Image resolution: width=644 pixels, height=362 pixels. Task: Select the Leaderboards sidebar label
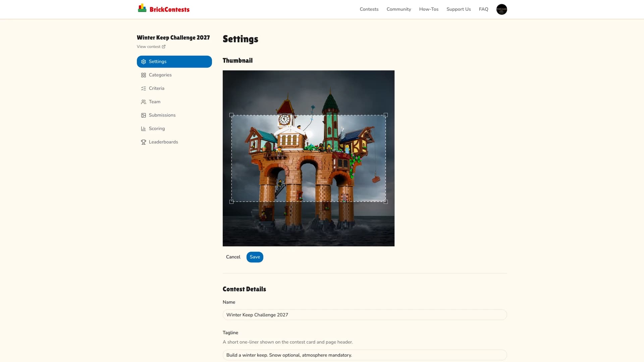[x=163, y=142]
